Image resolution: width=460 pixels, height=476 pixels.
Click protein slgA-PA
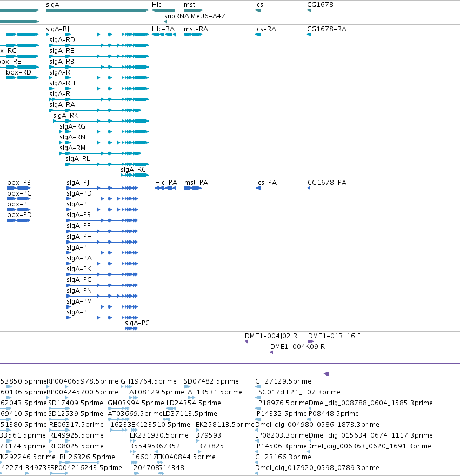click(x=102, y=264)
